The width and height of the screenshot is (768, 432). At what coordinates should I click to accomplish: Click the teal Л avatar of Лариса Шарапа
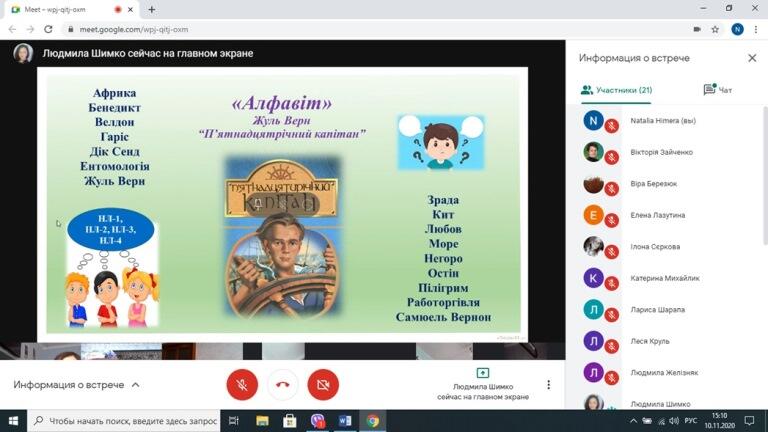593,309
